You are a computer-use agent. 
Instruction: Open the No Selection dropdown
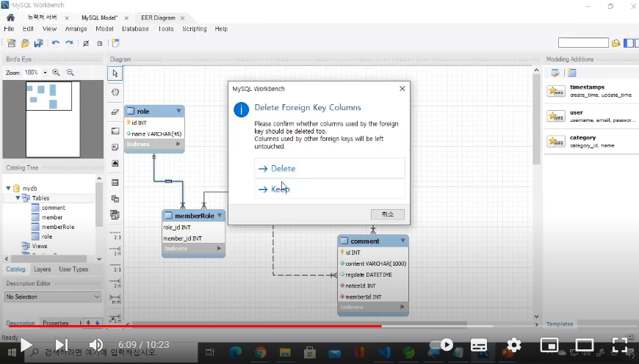coord(53,296)
